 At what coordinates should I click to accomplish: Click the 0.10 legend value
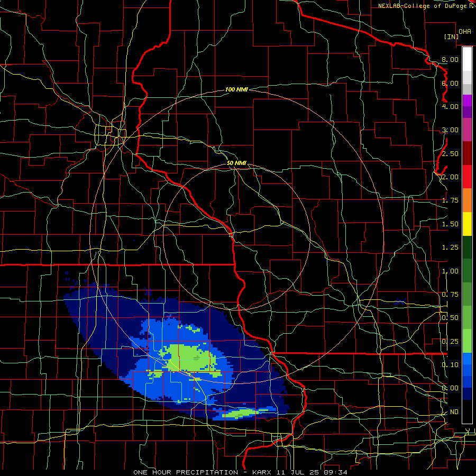pos(450,365)
